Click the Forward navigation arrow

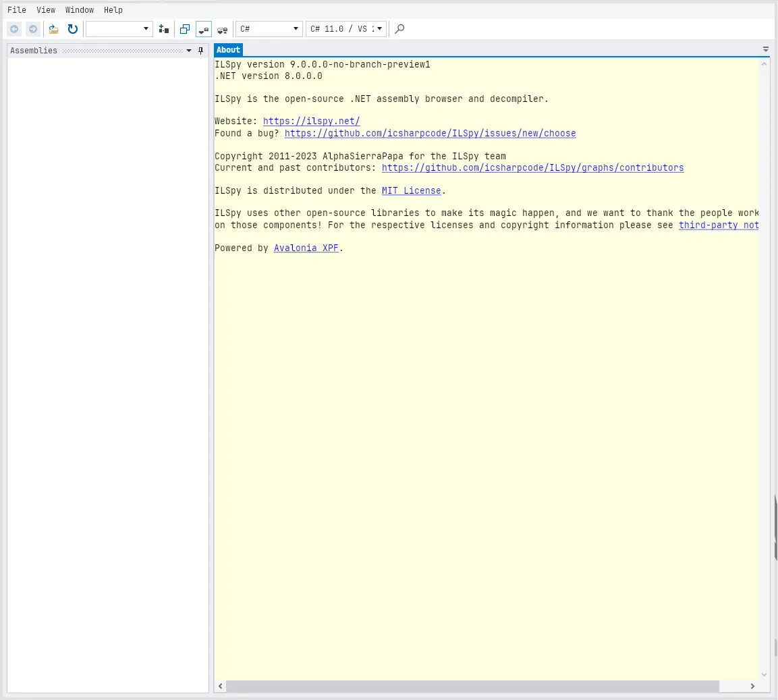click(x=33, y=29)
